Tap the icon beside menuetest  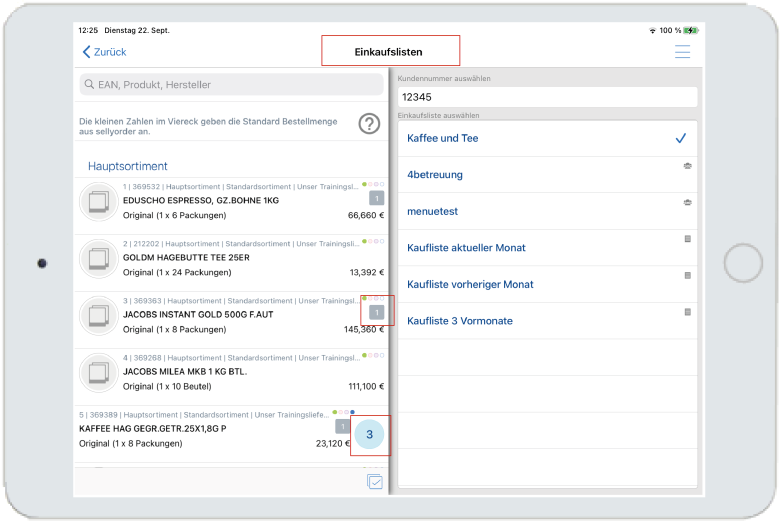(x=687, y=203)
